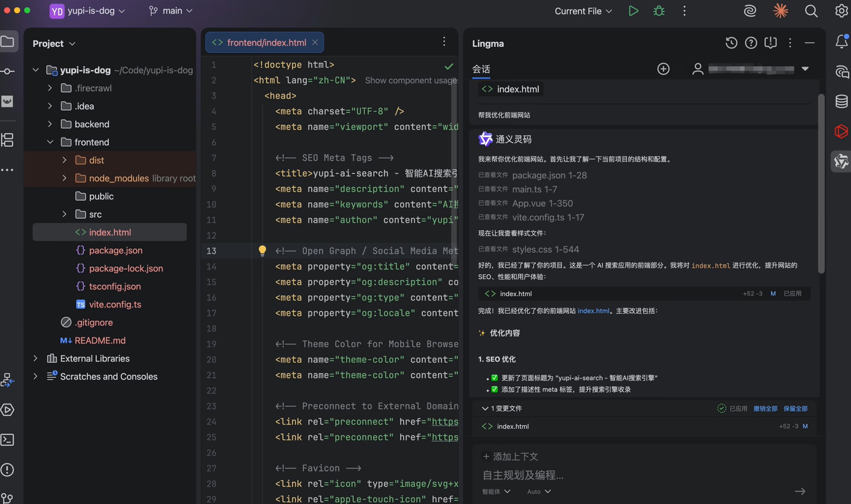851x504 pixels.
Task: Collapse the 1 变更文件 section
Action: click(485, 409)
